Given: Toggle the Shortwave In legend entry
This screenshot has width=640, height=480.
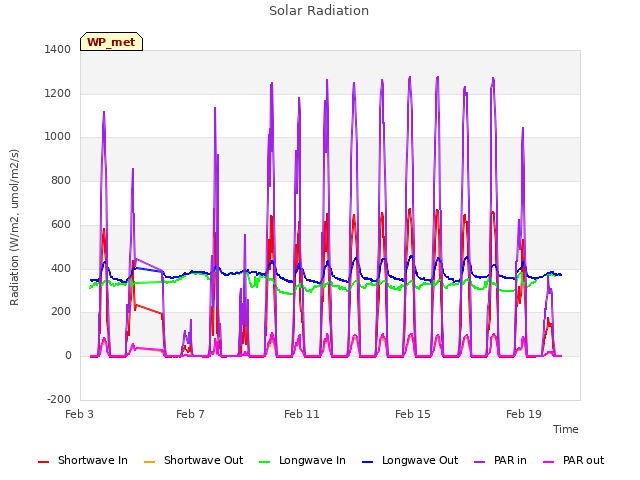Looking at the screenshot, I should (83, 460).
